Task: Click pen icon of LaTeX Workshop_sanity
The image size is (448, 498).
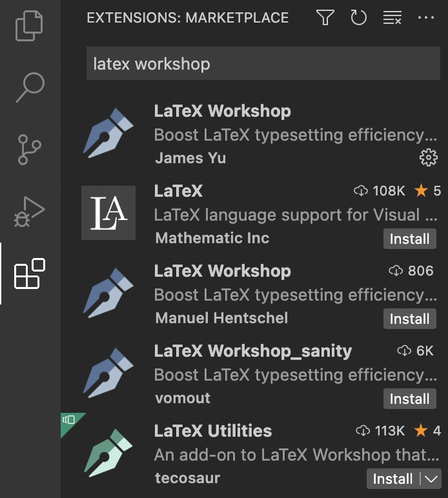Action: (108, 373)
